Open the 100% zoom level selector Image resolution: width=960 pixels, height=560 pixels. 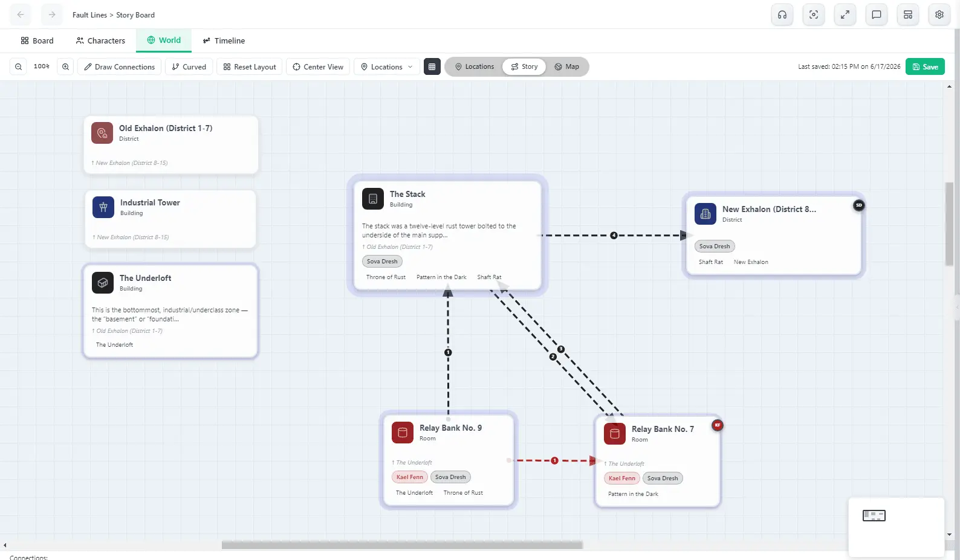(42, 66)
